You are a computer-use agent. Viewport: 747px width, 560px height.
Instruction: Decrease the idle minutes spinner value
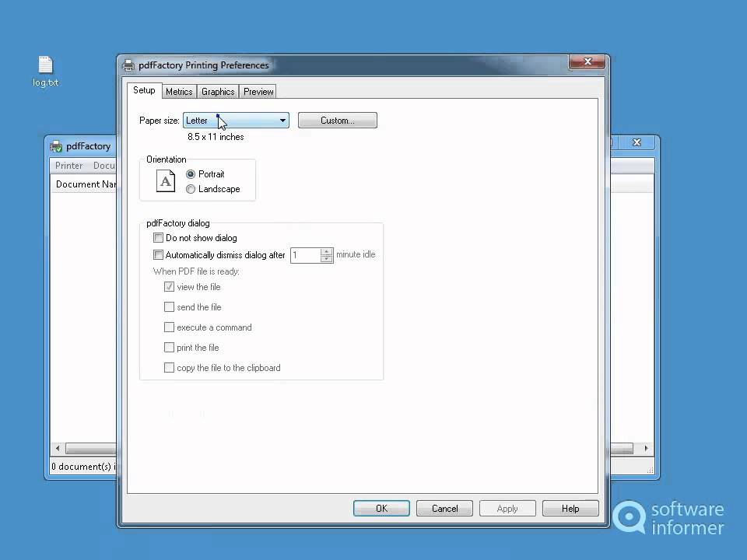(326, 258)
